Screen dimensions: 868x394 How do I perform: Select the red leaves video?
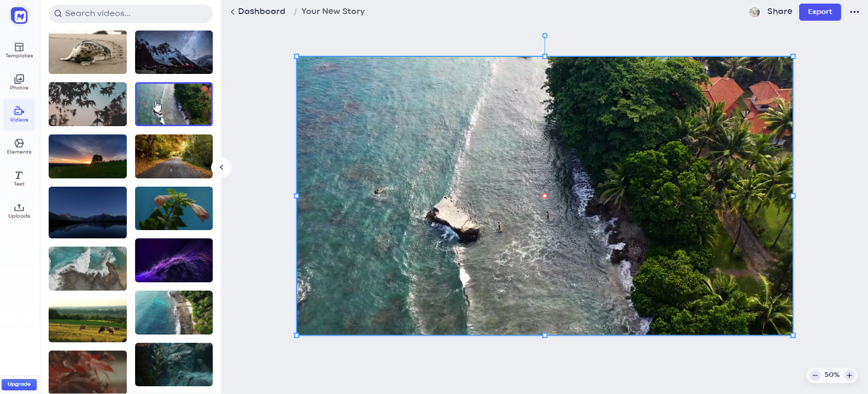tap(87, 372)
